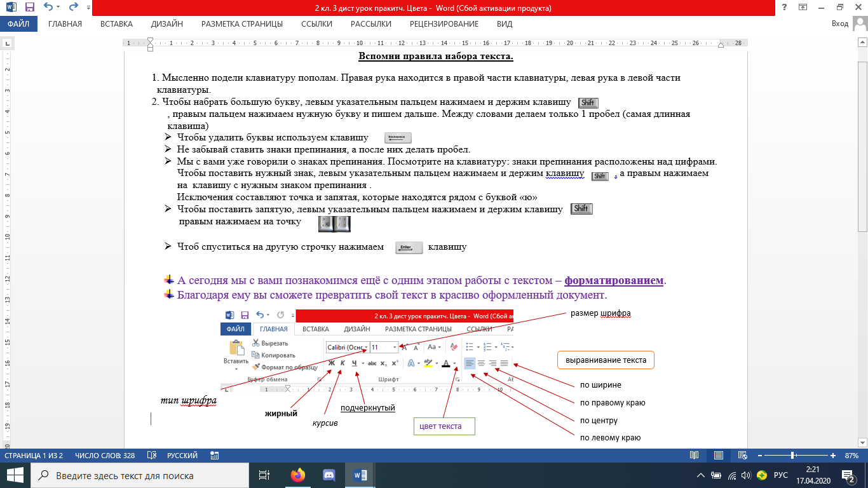Click the macro recording icon in status bar
Viewport: 868px width, 488px height.
coord(214,456)
